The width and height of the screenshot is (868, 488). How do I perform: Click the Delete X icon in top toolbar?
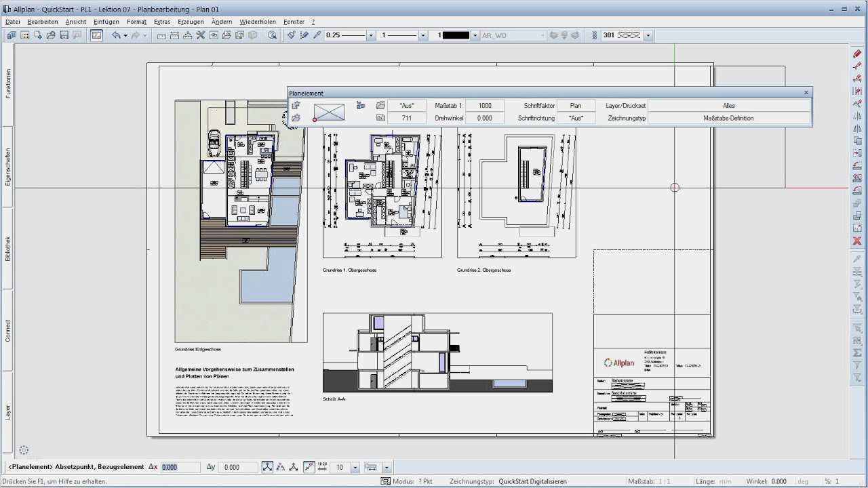point(201,35)
